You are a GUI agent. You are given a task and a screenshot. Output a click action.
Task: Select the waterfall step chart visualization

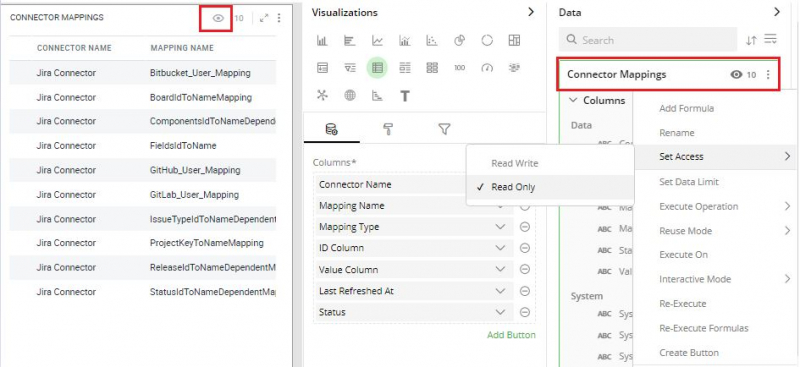377,95
